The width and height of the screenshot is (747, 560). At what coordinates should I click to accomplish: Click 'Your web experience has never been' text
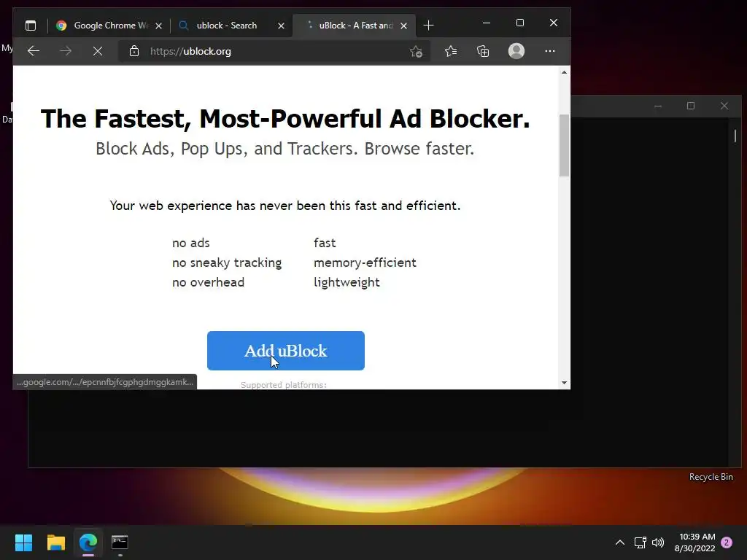(x=285, y=206)
